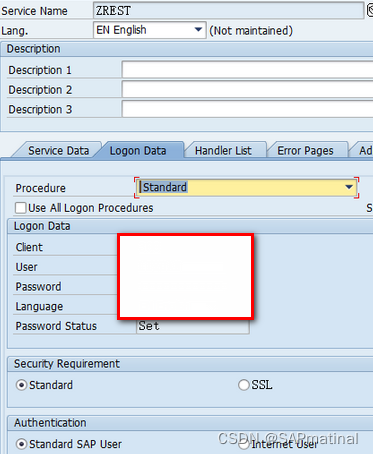This screenshot has height=454, width=373.
Task: Choose Standard SAP User authentication
Action: (x=21, y=444)
